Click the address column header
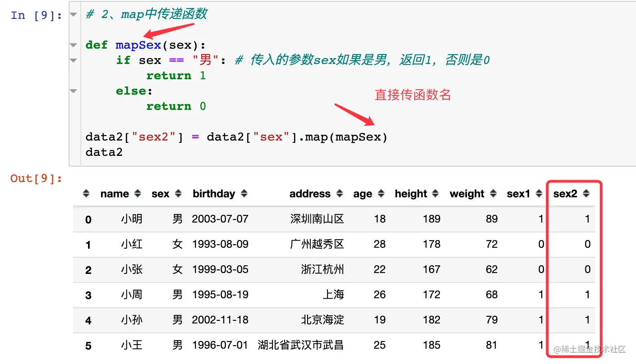The image size is (636, 364). 310,194
